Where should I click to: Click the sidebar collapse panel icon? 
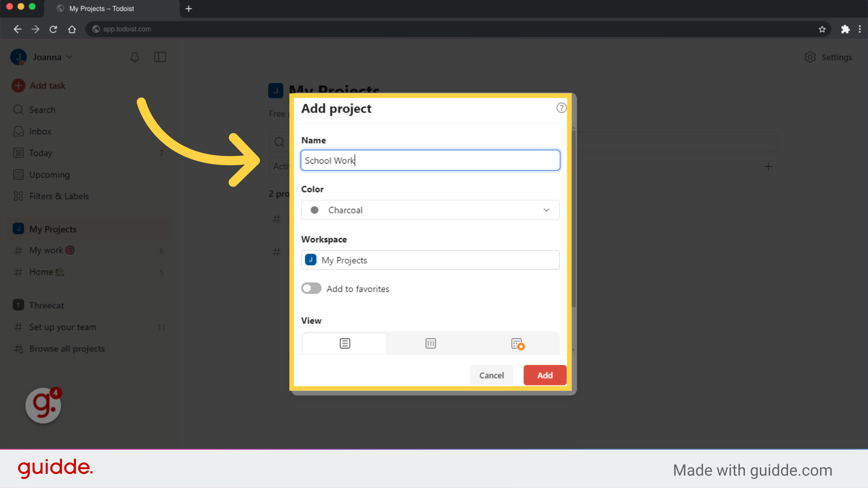coord(160,57)
